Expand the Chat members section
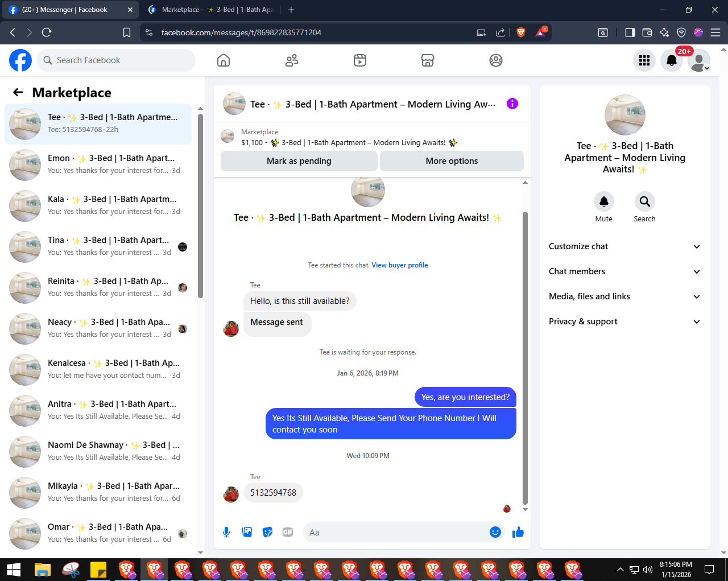The width and height of the screenshot is (728, 581). tap(624, 271)
